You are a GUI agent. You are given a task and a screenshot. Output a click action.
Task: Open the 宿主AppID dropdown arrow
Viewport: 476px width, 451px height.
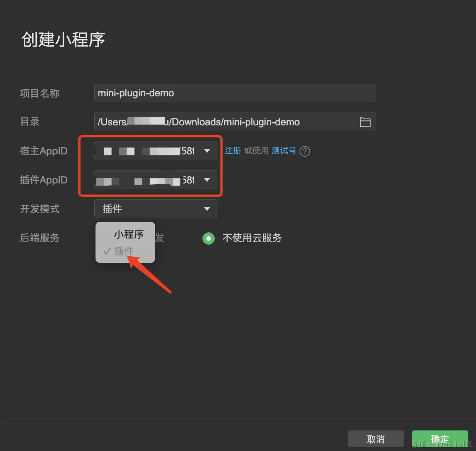207,151
